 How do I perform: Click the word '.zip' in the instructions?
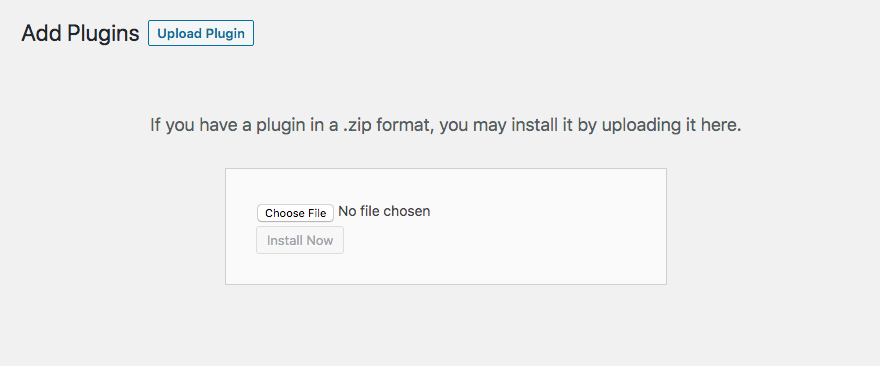click(x=356, y=125)
